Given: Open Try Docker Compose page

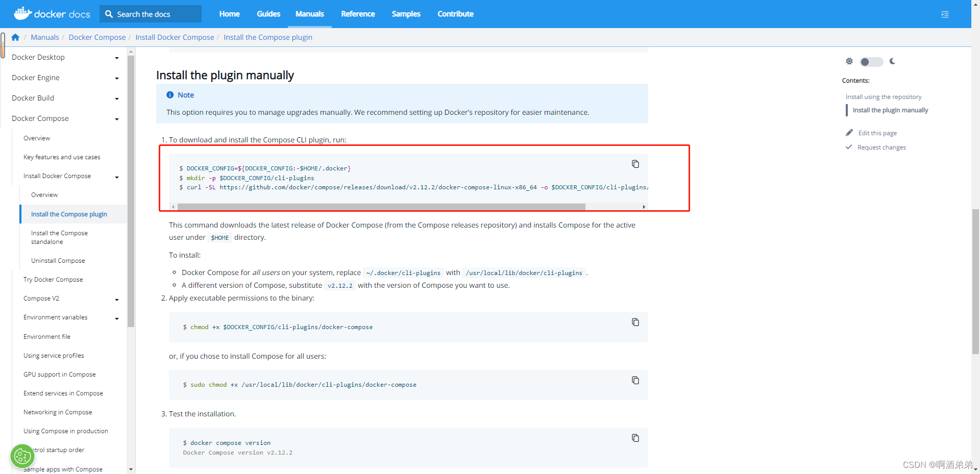Looking at the screenshot, I should pos(53,280).
